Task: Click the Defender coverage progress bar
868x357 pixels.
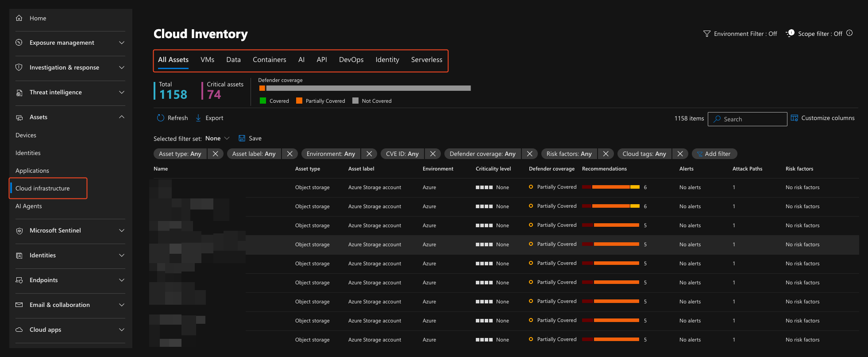Action: (x=365, y=88)
